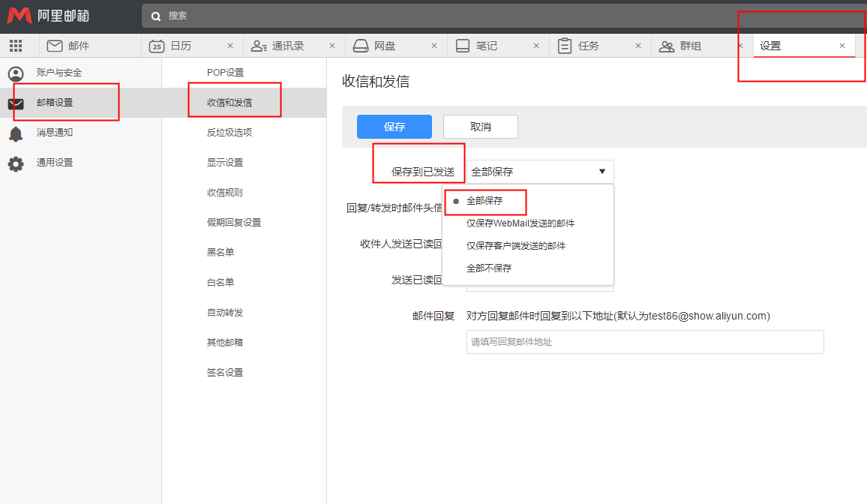Open the 反垃圾选项 settings page
Viewport: 867px width, 504px height.
point(229,133)
